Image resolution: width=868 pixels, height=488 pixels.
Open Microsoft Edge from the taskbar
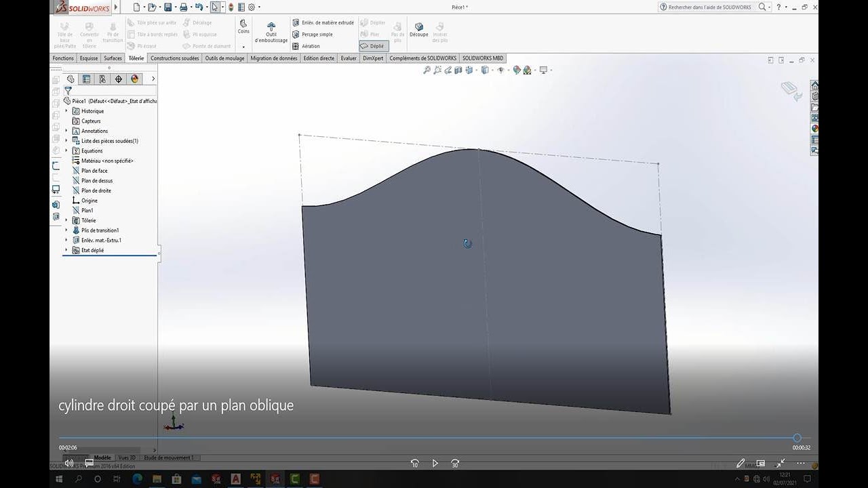(x=136, y=479)
